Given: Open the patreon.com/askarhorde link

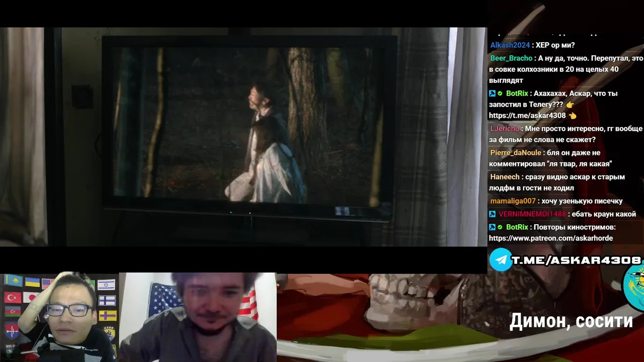Looking at the screenshot, I should point(551,238).
